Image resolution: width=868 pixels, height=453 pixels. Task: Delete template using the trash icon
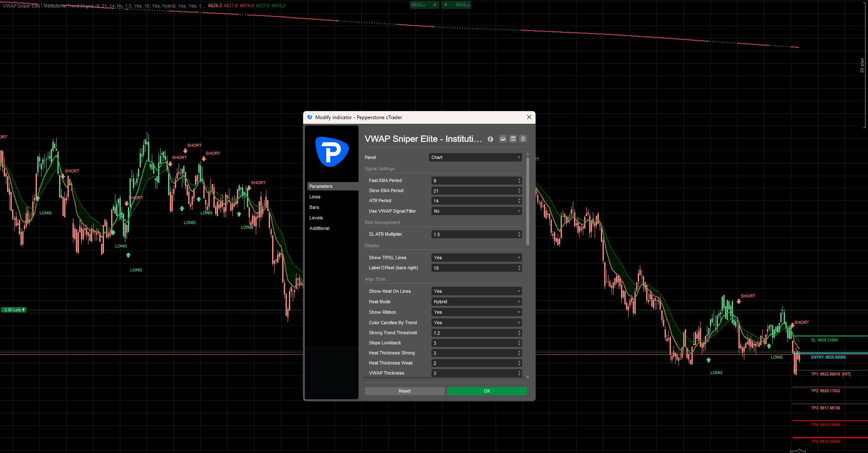523,139
